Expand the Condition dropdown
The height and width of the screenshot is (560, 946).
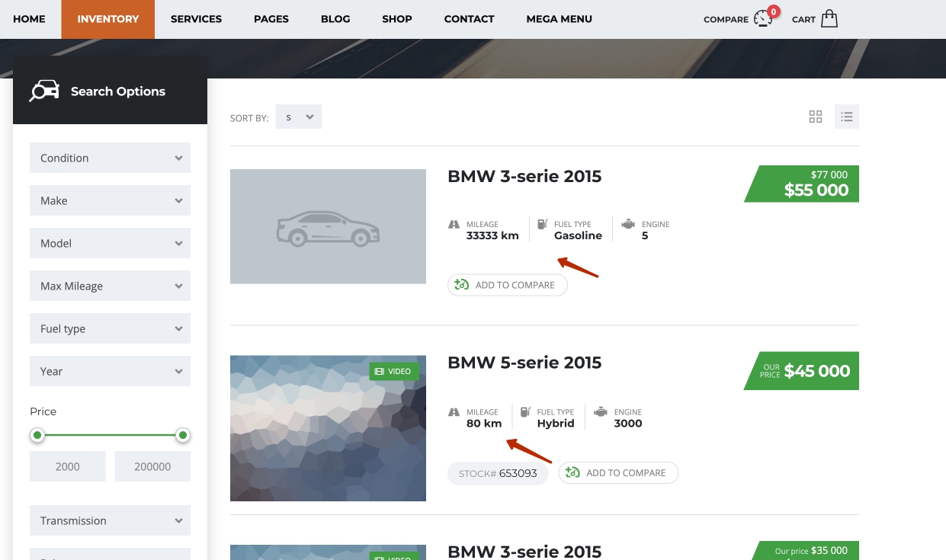(x=110, y=158)
